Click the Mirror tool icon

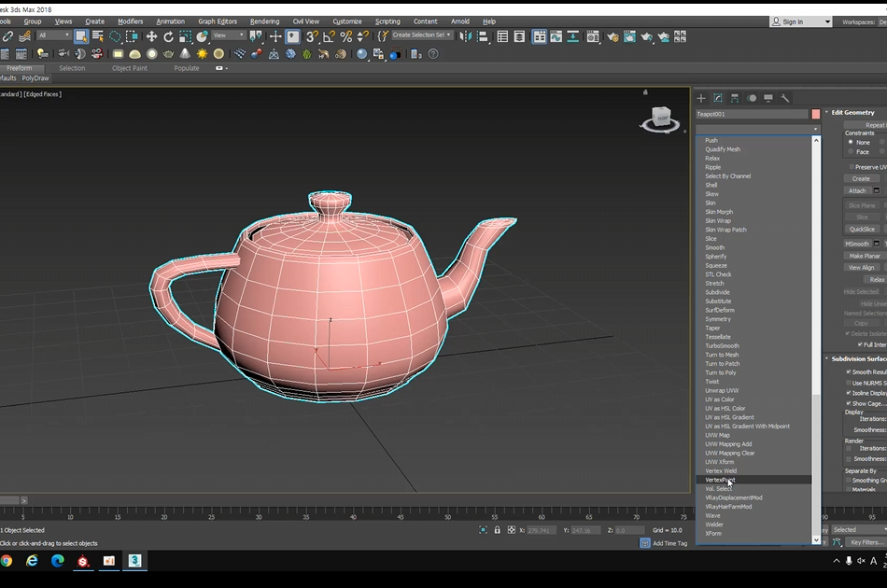(467, 36)
